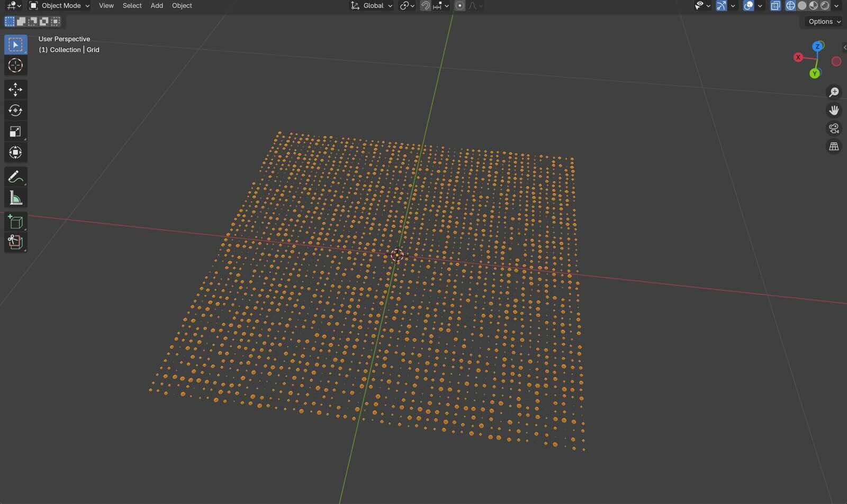
Task: Open the View menu
Action: [106, 6]
